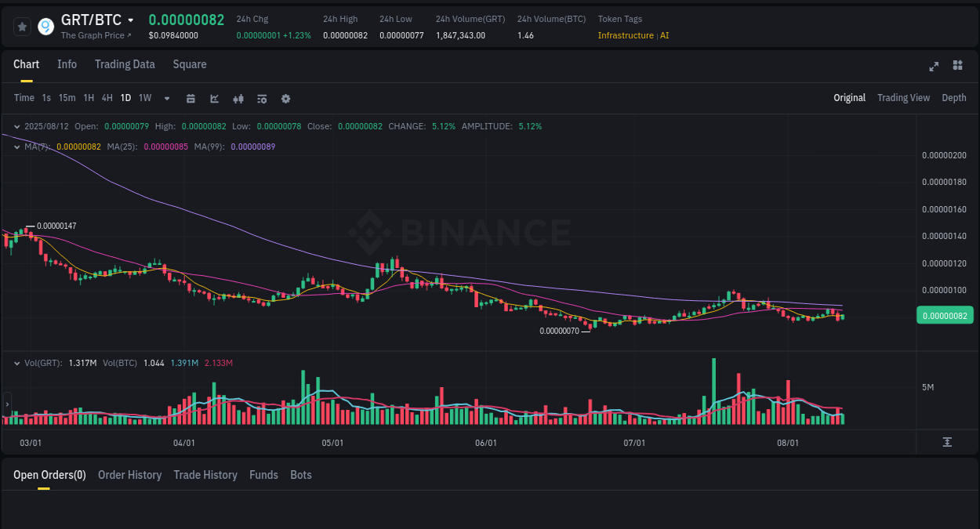
Task: Switch to the Trading Data tab
Action: (125, 64)
